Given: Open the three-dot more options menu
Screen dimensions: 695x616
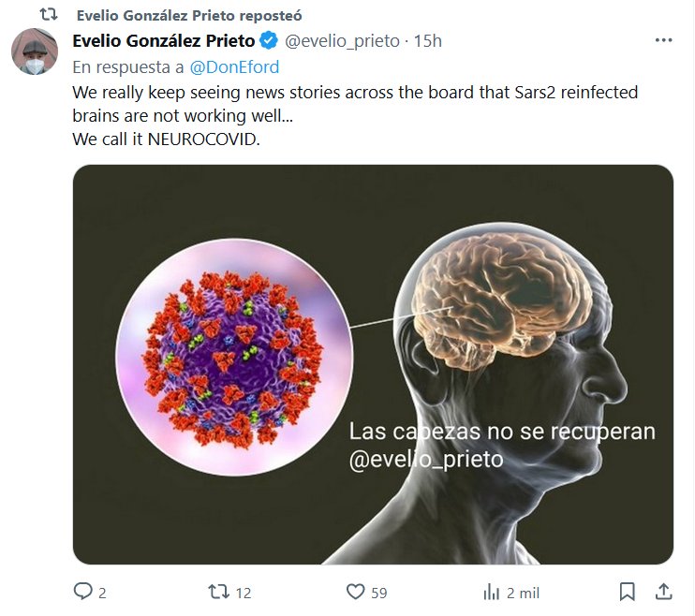Looking at the screenshot, I should pos(663,41).
